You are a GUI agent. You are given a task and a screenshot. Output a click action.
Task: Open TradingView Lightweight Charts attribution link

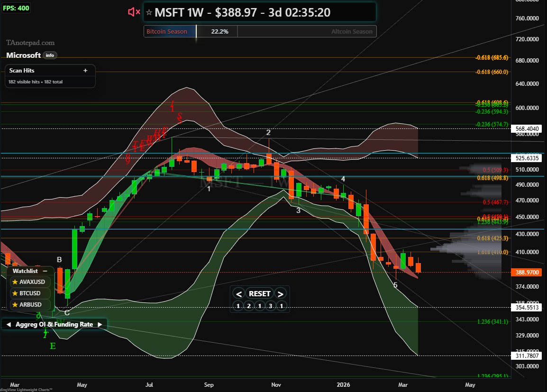(x=26, y=390)
